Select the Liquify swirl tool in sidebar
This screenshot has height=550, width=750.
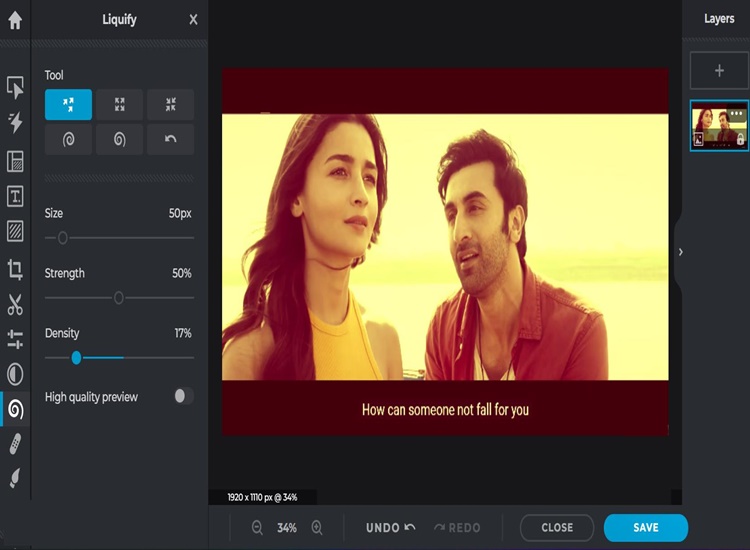(x=16, y=409)
